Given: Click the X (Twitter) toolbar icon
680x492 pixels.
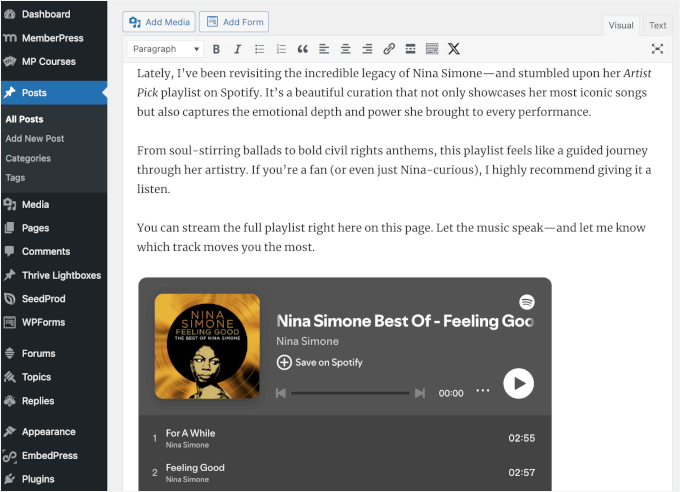Looking at the screenshot, I should pos(454,49).
